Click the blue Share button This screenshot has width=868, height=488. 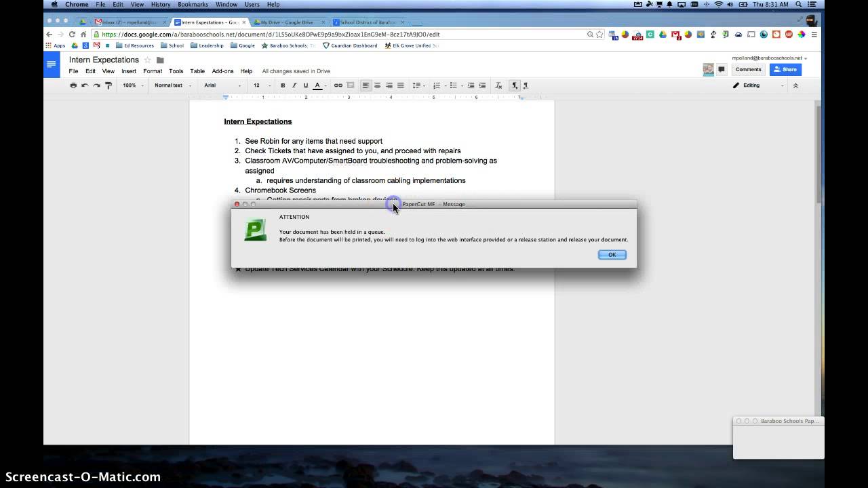point(785,69)
